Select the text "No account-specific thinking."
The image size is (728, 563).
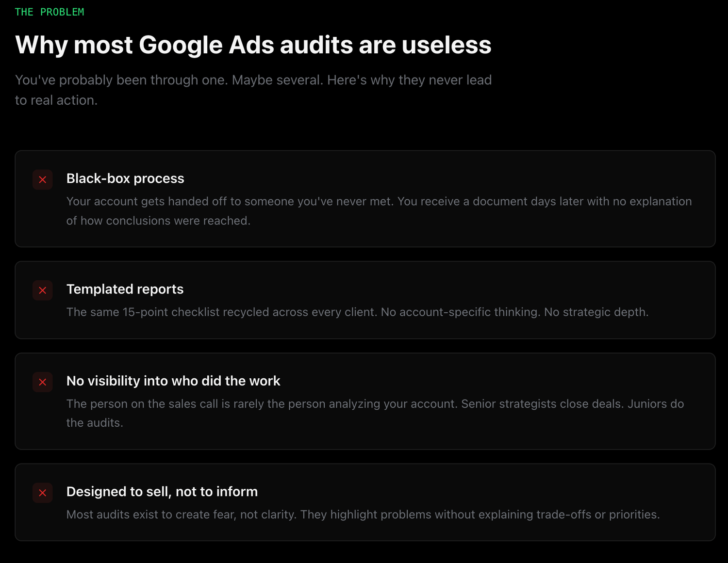click(460, 312)
